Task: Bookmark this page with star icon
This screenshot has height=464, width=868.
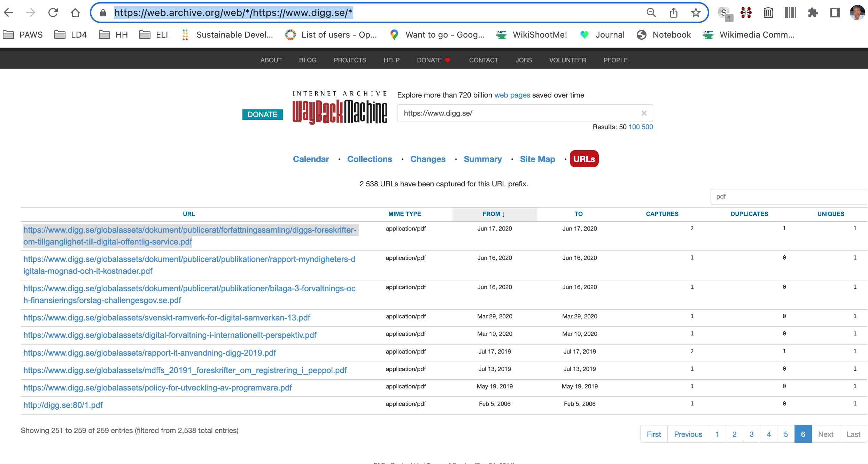Action: (696, 13)
